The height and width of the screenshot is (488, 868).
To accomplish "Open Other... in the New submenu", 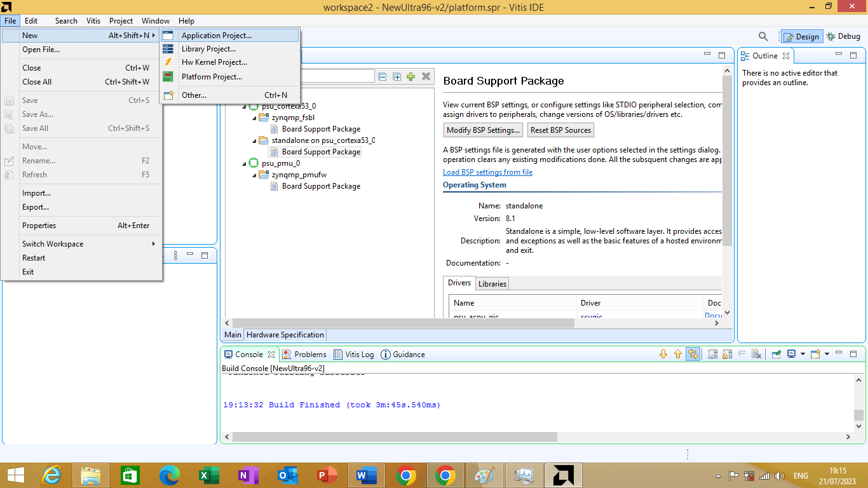I will pyautogui.click(x=229, y=95).
